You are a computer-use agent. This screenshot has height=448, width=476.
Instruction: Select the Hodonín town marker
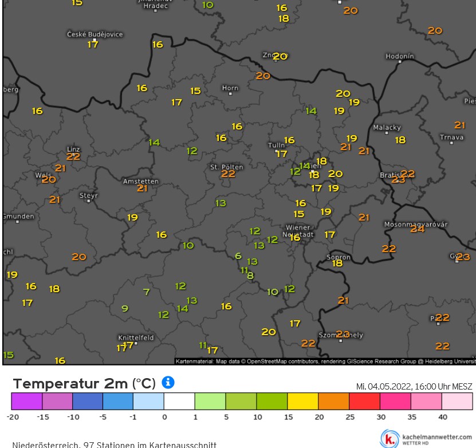click(x=399, y=62)
